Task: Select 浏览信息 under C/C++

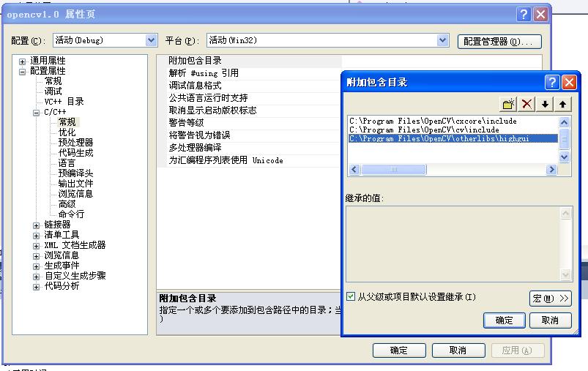Action: 75,194
